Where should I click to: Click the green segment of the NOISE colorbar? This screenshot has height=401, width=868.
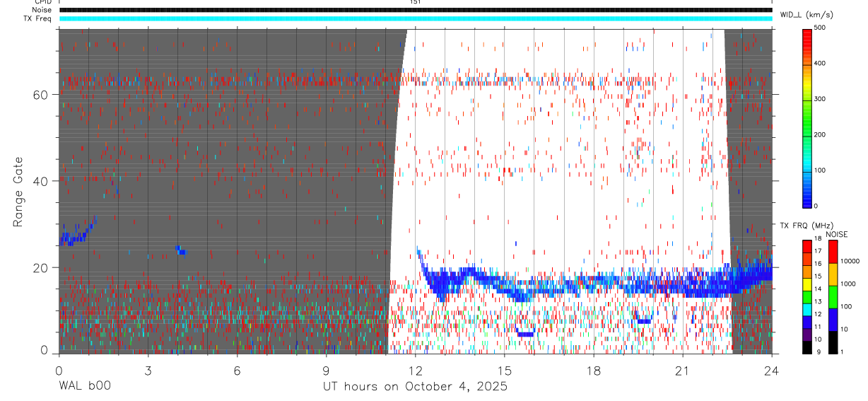833,297
